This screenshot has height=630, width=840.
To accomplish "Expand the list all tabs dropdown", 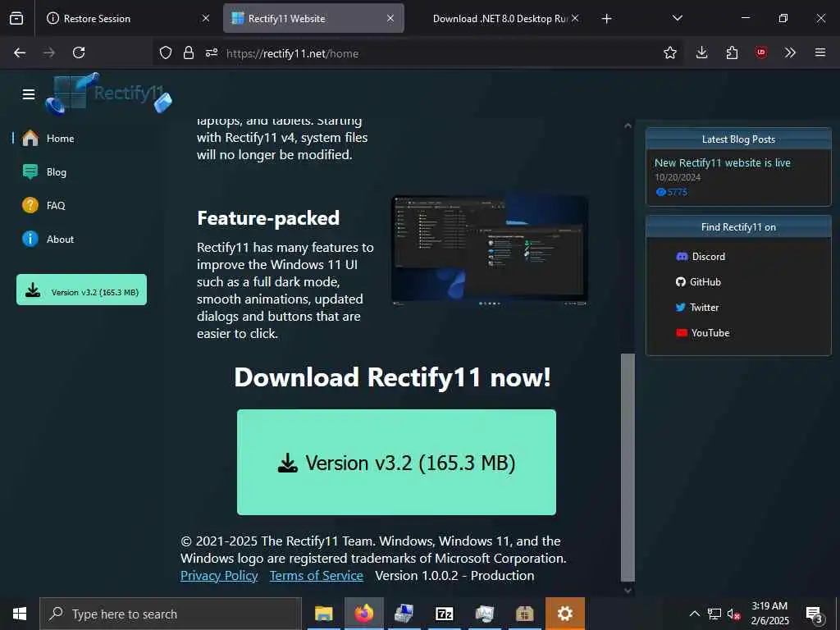I will [x=677, y=19].
